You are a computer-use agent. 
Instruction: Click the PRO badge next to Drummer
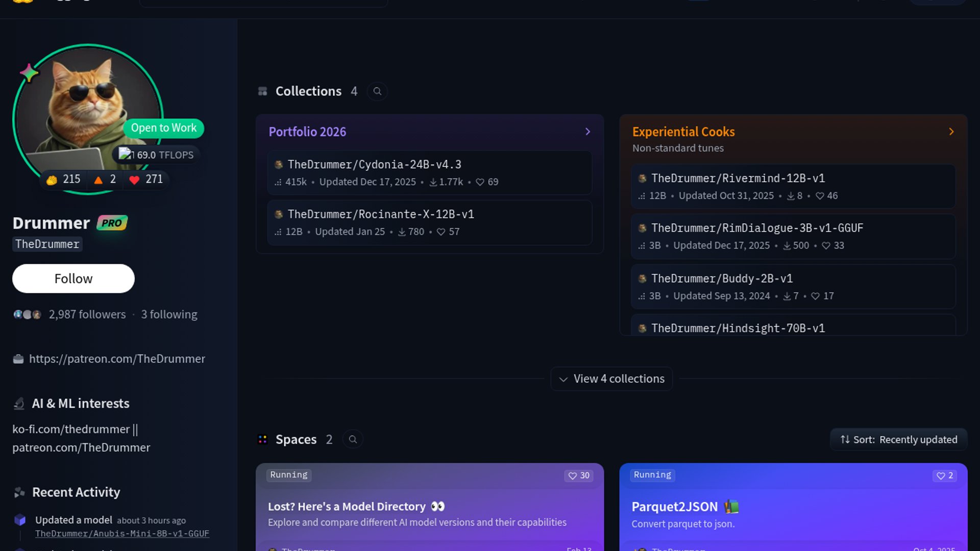point(112,223)
